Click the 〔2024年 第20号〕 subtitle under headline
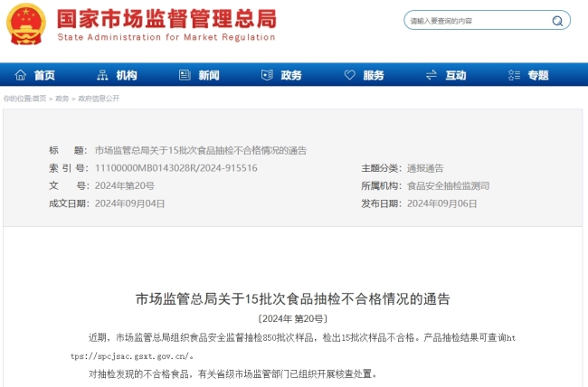This screenshot has width=588, height=387. 292,319
